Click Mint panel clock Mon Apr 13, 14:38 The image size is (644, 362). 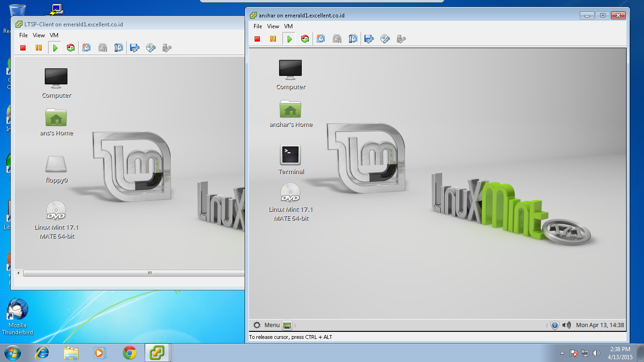[x=600, y=325]
